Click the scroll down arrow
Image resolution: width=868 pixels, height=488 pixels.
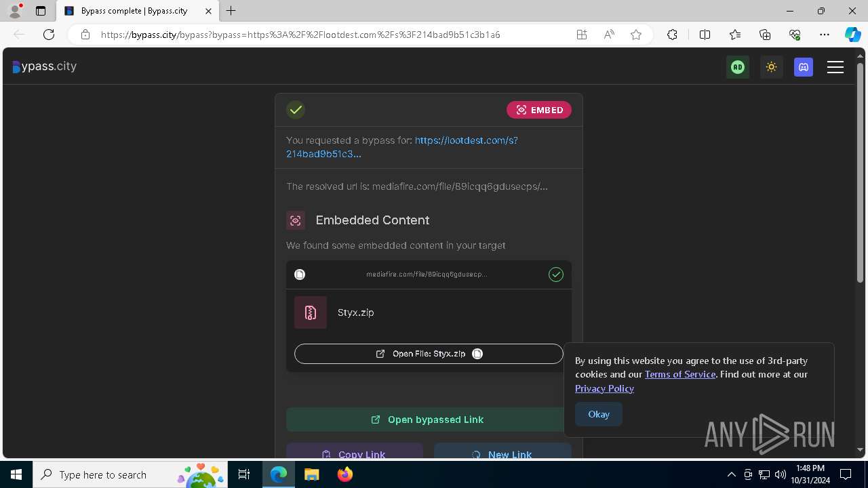[x=860, y=450]
